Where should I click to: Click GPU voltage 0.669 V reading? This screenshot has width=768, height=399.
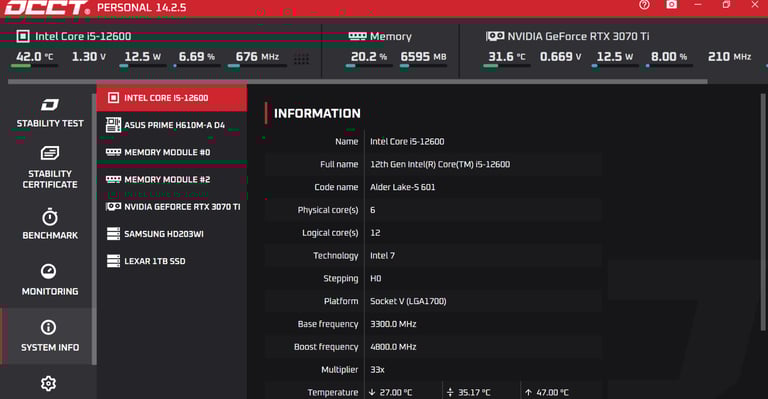pos(561,57)
